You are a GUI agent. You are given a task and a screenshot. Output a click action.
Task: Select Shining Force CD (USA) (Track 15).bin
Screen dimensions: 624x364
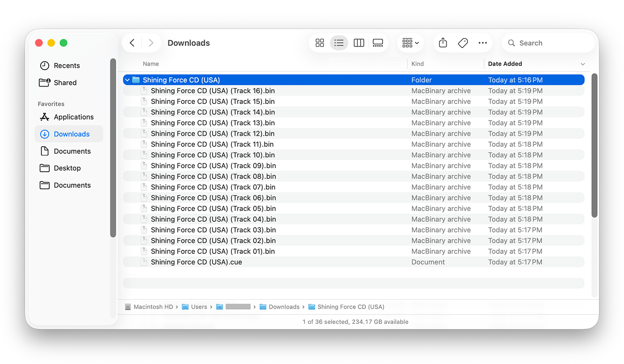coord(354,101)
